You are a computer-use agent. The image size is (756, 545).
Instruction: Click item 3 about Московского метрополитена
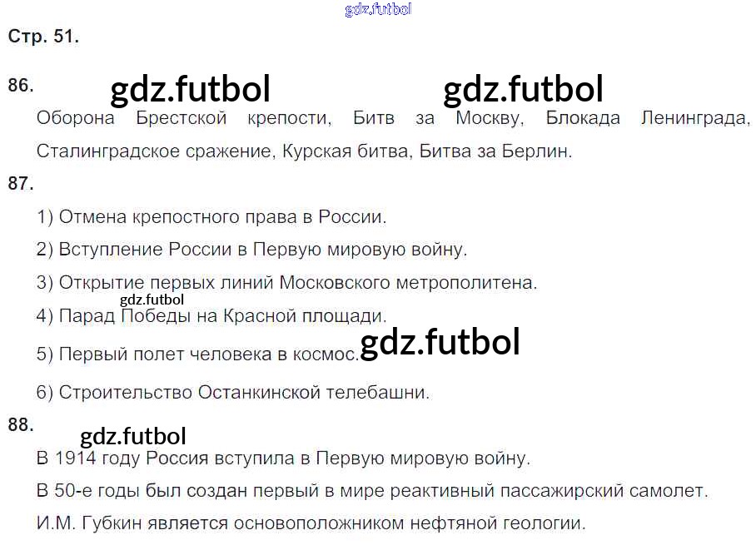tap(287, 282)
